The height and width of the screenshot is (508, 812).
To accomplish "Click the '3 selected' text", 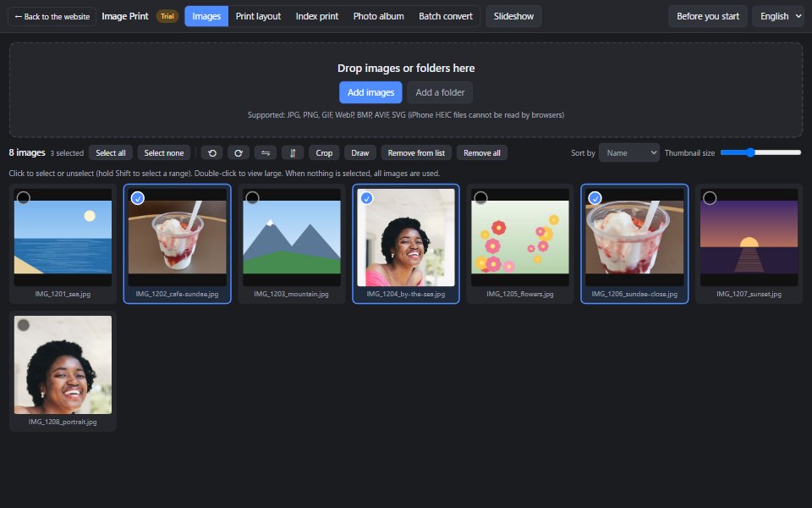I will (x=67, y=153).
